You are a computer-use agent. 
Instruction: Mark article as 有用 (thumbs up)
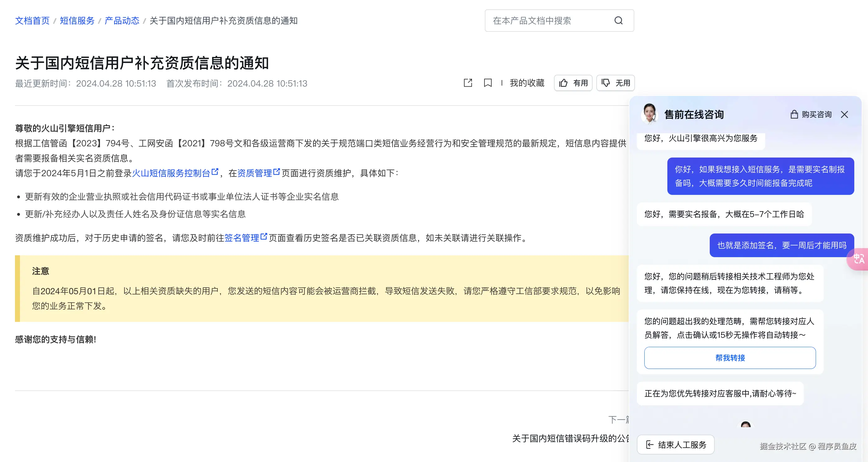[x=573, y=83]
